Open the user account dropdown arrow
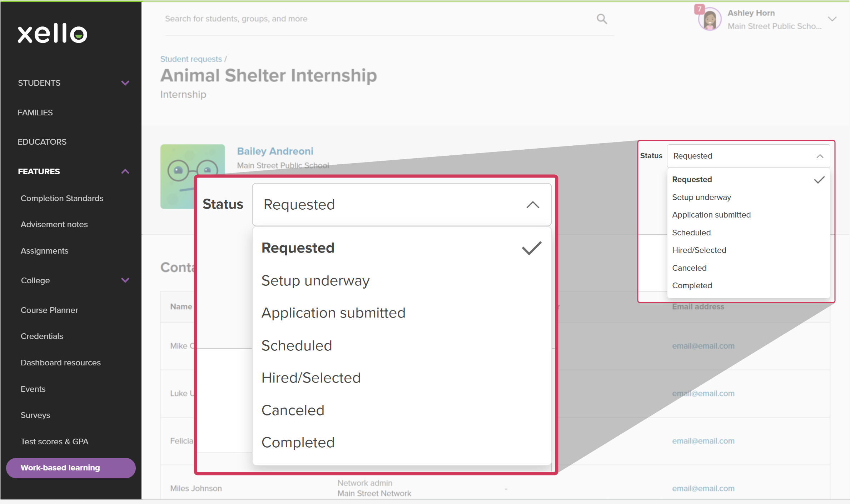The height and width of the screenshot is (504, 850). (x=832, y=19)
